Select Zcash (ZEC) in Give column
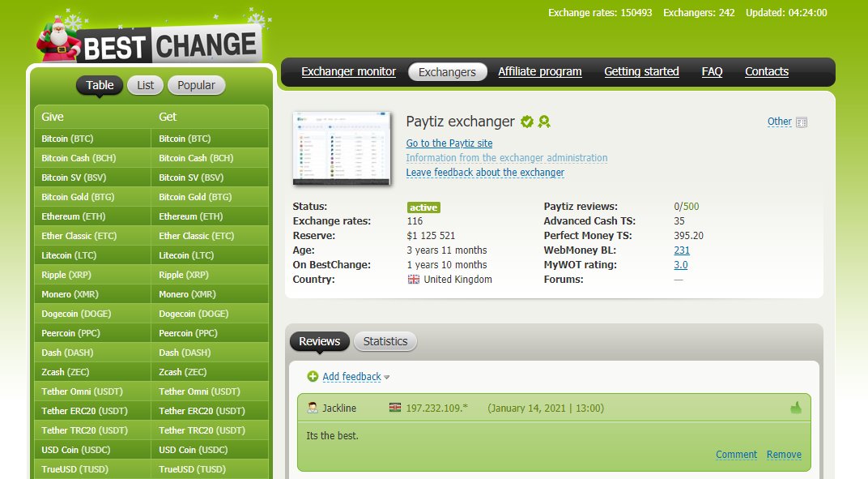The width and height of the screenshot is (868, 479). 92,371
